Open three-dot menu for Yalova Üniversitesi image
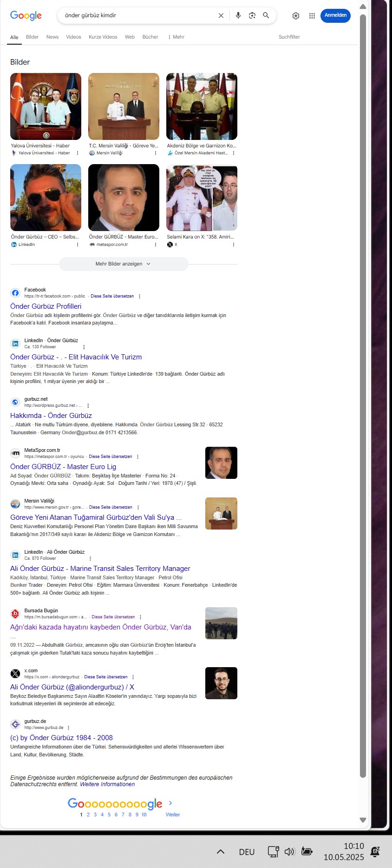 (78, 153)
